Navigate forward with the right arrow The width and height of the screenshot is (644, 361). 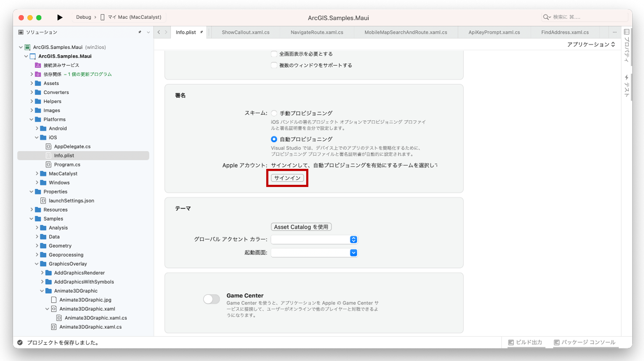click(166, 32)
